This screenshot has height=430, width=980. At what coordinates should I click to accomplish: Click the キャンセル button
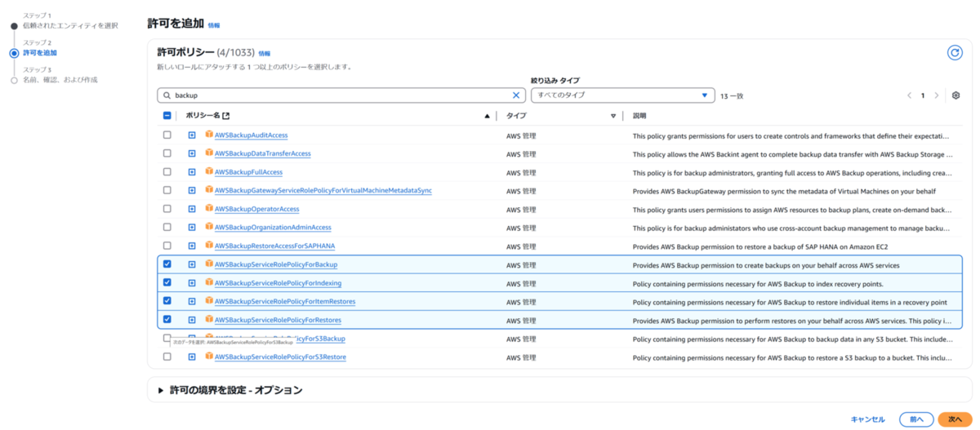tap(867, 419)
